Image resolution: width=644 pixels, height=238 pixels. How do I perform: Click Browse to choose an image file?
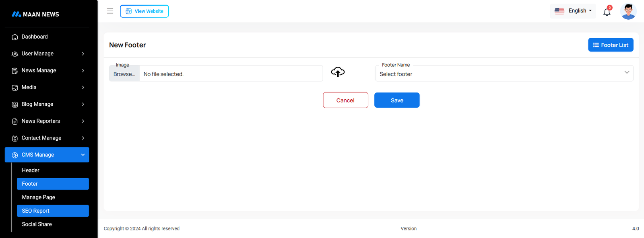tap(124, 74)
